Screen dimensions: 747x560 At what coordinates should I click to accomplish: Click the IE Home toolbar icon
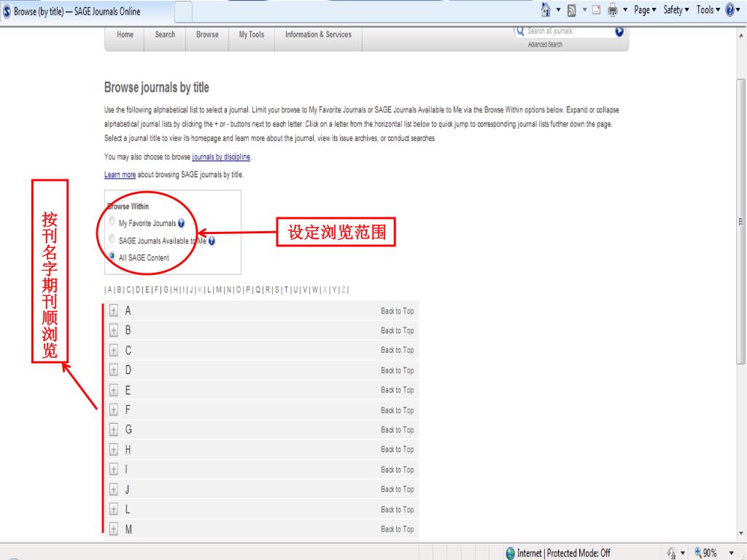[x=546, y=9]
